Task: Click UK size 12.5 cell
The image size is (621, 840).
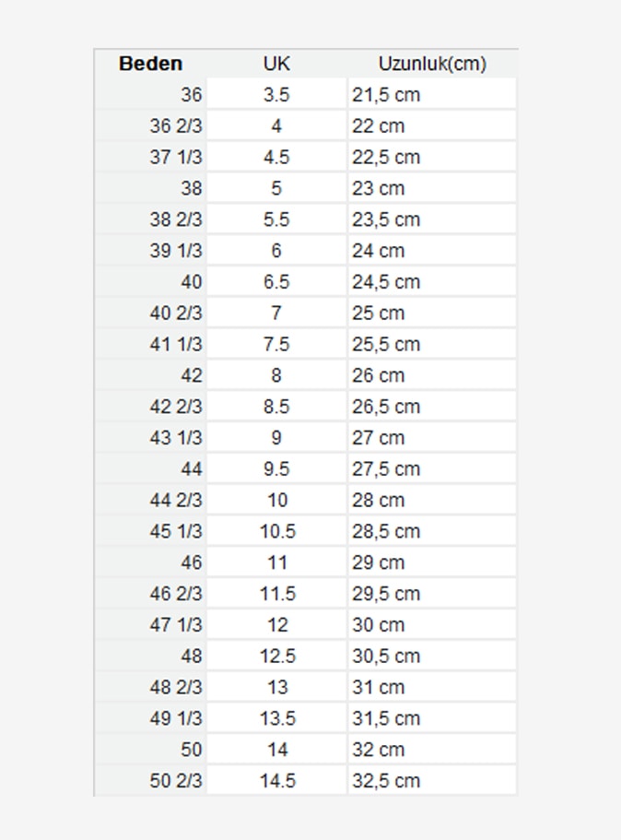Action: tap(276, 657)
